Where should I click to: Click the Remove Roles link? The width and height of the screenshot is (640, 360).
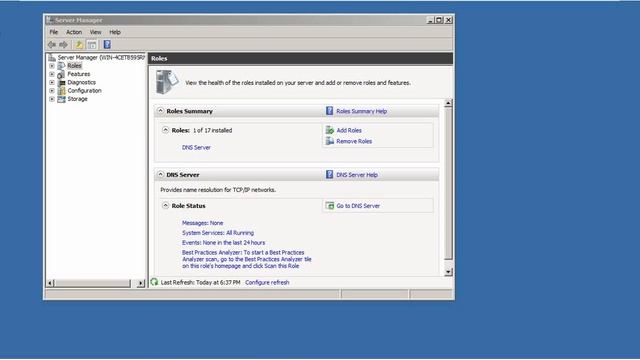(x=354, y=141)
